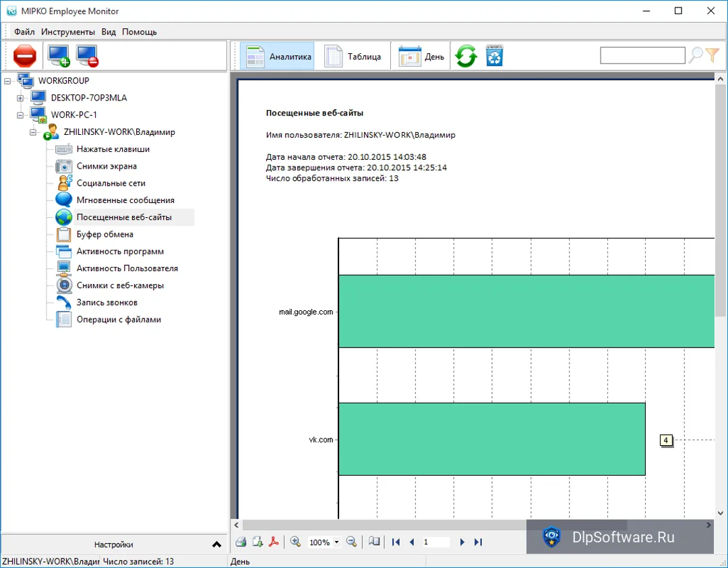Click the page number field
Screen dimensions: 728x568
(436, 542)
